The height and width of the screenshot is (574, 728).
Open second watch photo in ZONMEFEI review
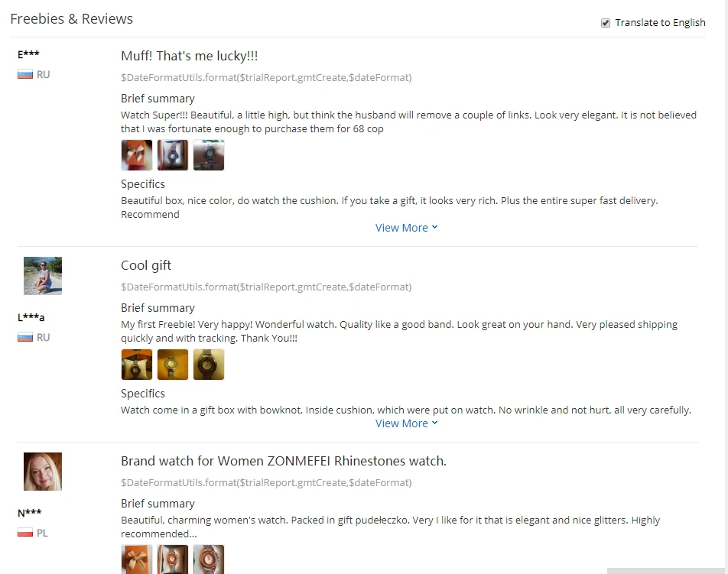[173, 559]
